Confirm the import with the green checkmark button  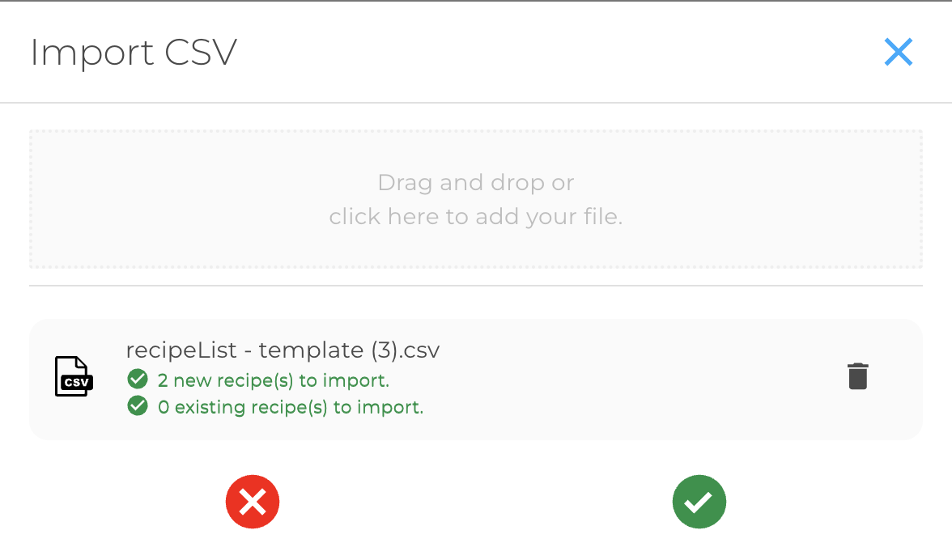click(x=699, y=502)
